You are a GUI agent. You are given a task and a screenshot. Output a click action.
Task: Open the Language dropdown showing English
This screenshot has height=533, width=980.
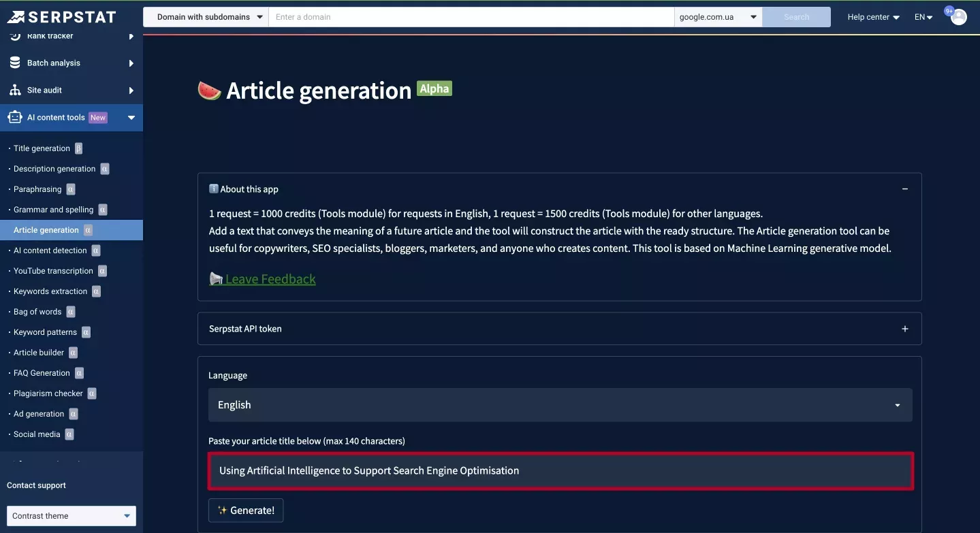tap(560, 405)
